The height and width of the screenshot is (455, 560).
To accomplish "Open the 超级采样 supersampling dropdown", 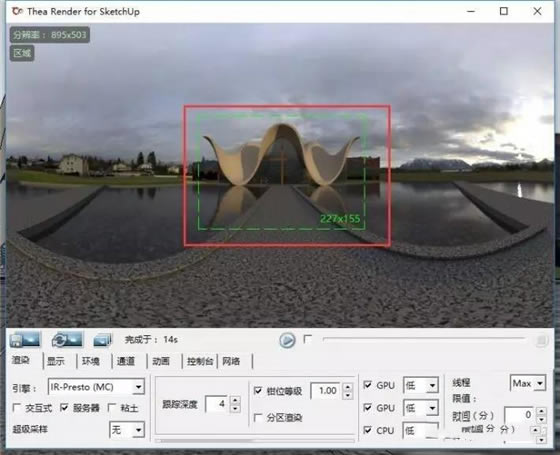I will 127,430.
